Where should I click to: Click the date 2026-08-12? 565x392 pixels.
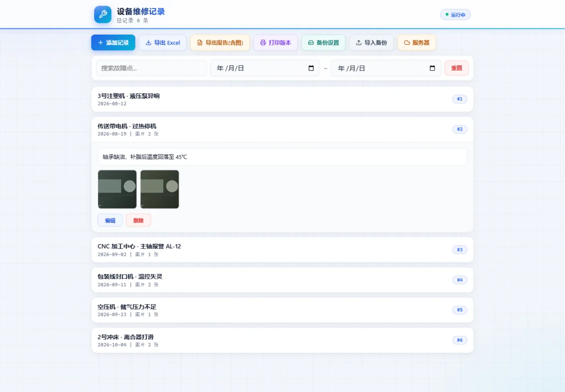112,104
